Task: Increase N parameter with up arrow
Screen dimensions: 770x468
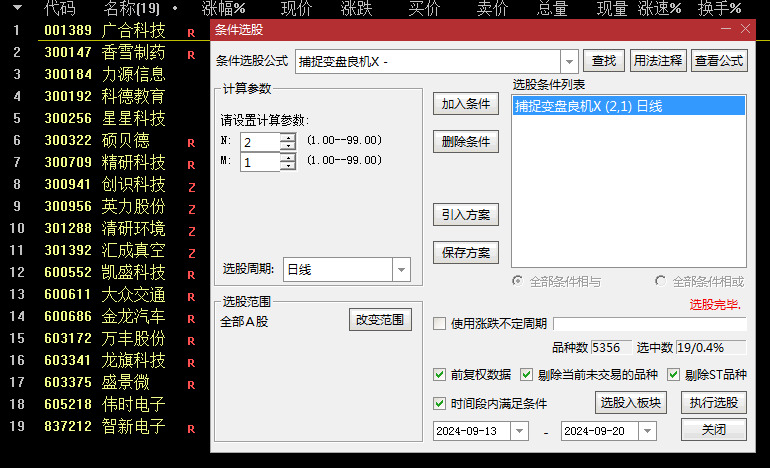Action: (x=288, y=138)
